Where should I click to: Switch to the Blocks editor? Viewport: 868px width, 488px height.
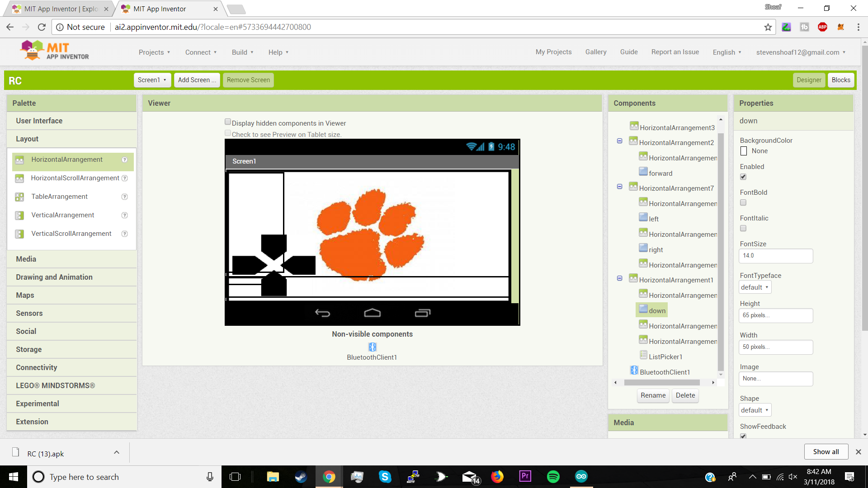click(840, 80)
